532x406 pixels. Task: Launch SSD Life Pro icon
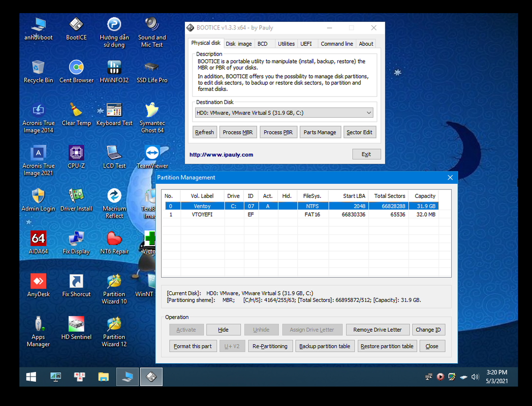coord(152,72)
